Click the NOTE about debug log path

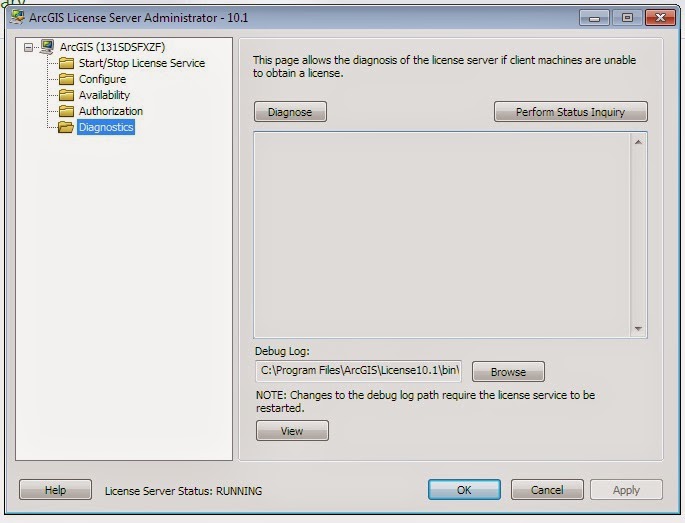[x=426, y=401]
